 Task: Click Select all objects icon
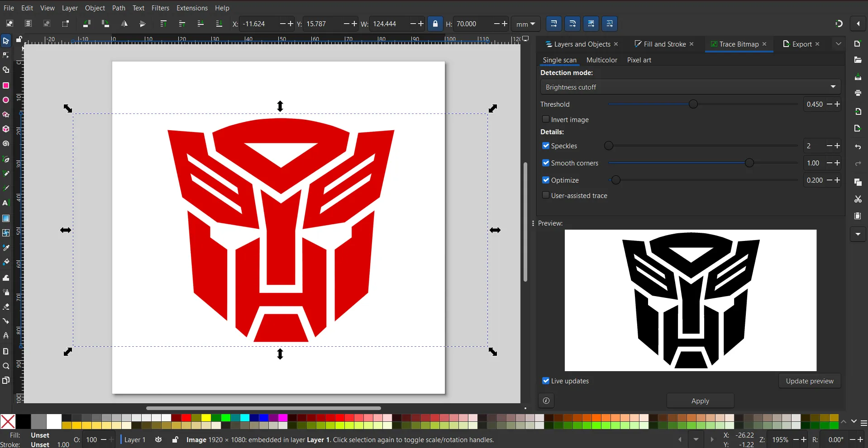[10, 24]
